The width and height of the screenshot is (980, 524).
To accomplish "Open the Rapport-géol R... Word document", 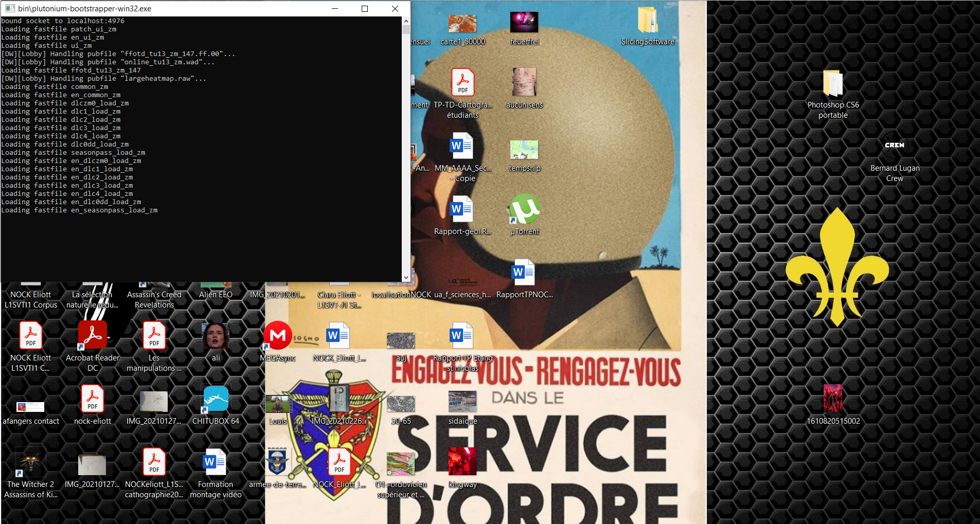I will click(461, 209).
